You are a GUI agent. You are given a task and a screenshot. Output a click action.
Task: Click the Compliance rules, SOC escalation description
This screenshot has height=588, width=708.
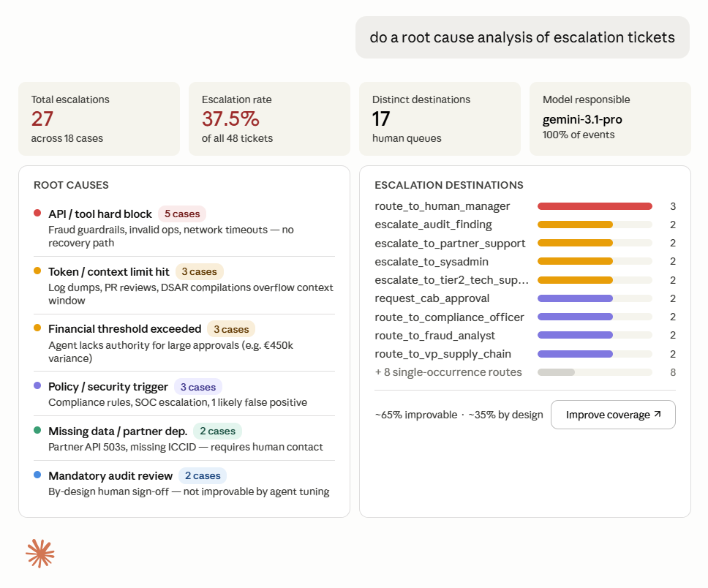pos(178,402)
